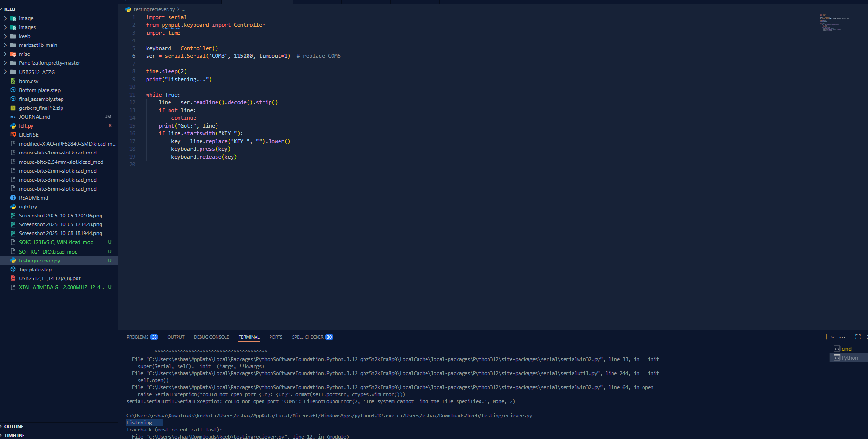Click the testingreciever.py breadcrumb
This screenshot has height=439, width=868.
coord(154,9)
